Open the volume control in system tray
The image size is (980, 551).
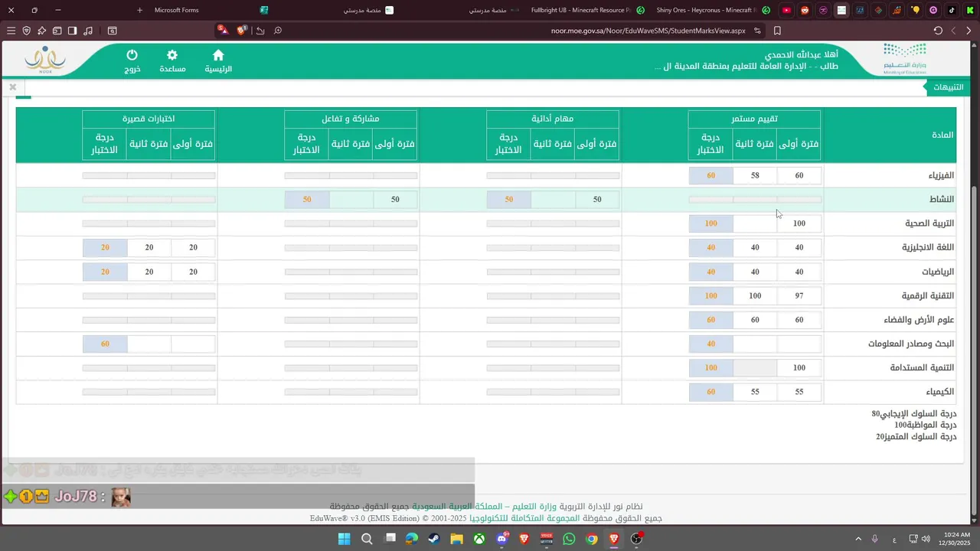click(x=926, y=539)
